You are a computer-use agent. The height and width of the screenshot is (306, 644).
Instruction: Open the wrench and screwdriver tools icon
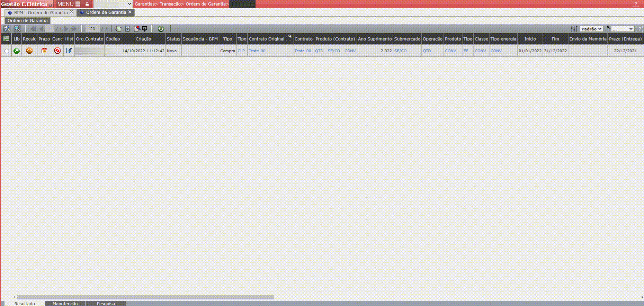pyautogui.click(x=7, y=29)
